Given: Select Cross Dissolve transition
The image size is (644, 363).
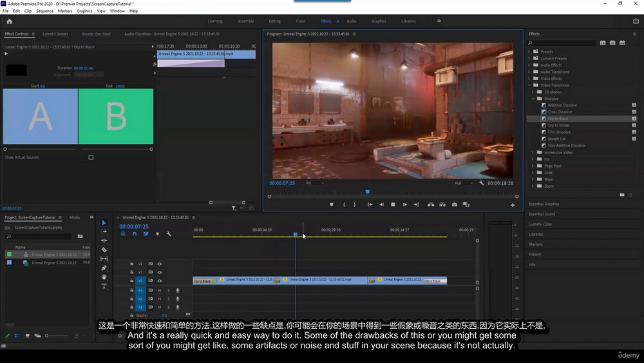Looking at the screenshot, I should tap(560, 112).
